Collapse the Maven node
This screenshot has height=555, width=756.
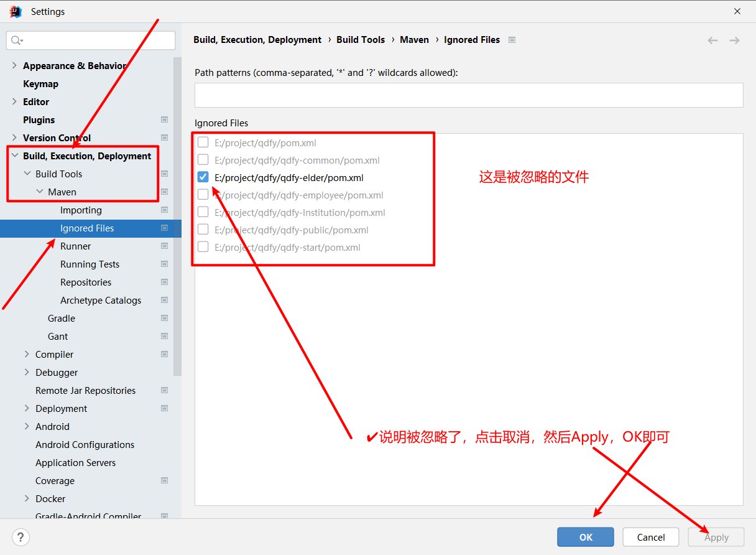[39, 192]
